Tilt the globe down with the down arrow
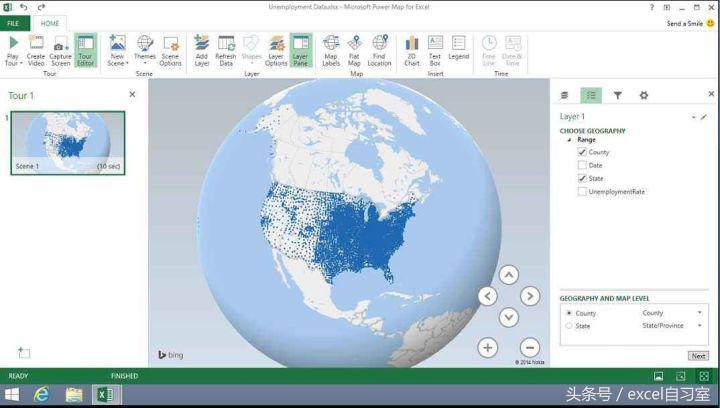This screenshot has height=408, width=720. coord(509,317)
